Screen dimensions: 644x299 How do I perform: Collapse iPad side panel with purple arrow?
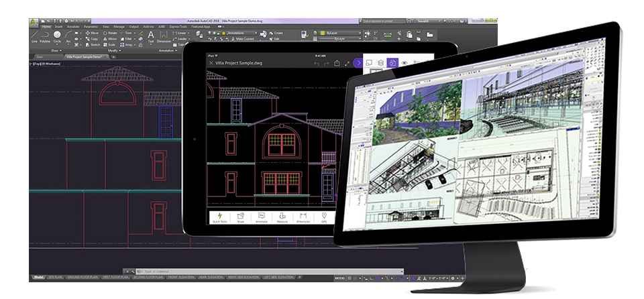tap(358, 63)
